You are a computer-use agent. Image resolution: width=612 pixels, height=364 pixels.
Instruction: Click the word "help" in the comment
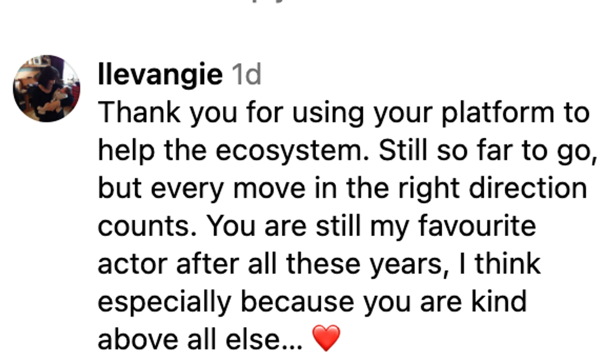[x=122, y=151]
